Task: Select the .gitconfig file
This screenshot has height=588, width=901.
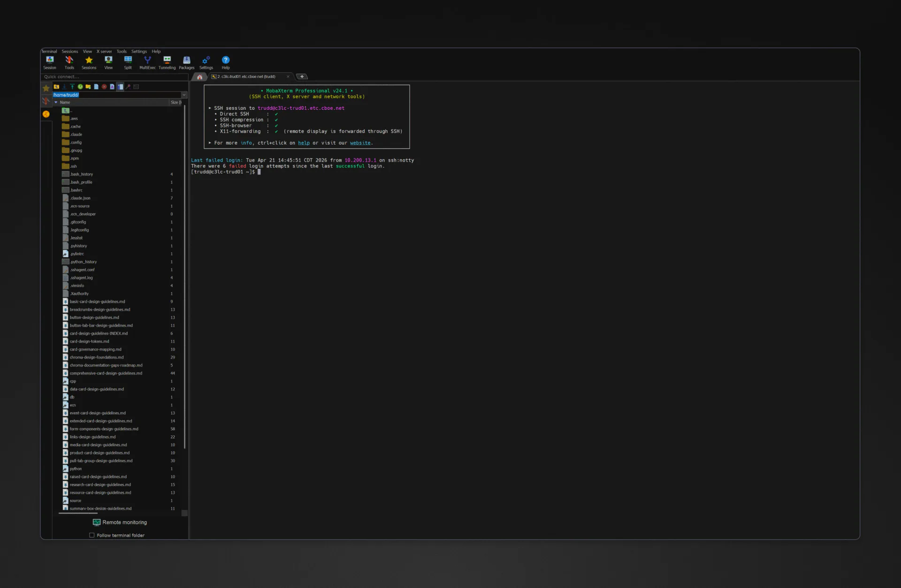Action: [x=74, y=222]
